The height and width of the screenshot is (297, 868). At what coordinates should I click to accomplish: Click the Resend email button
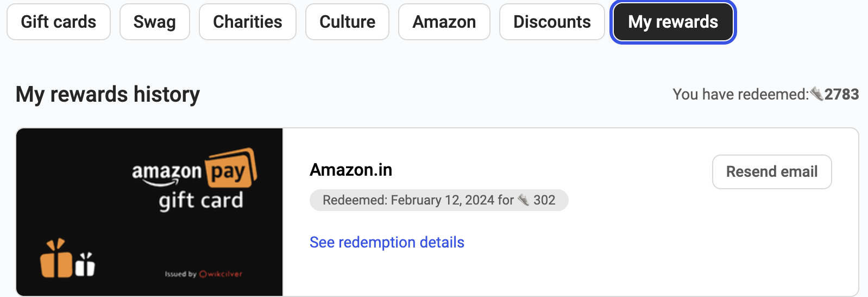(x=772, y=172)
